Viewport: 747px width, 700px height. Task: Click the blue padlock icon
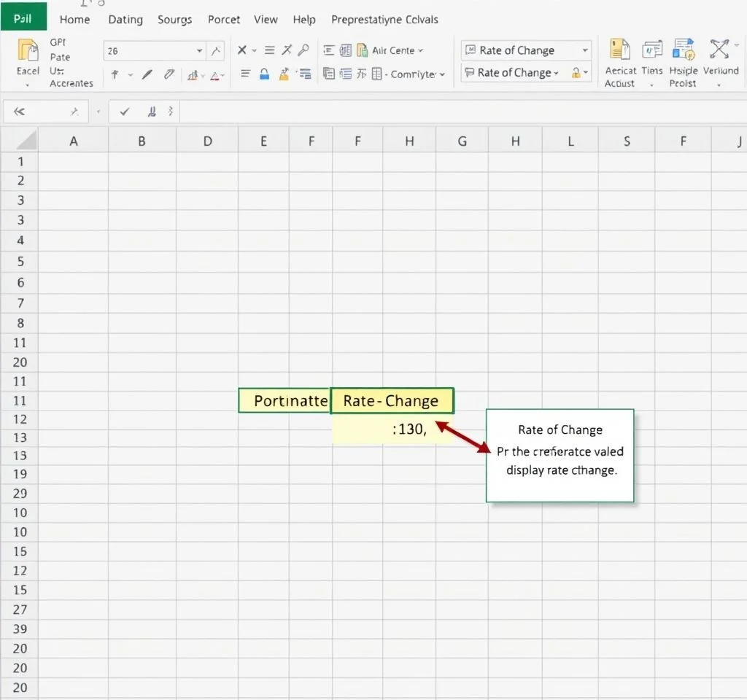coord(264,74)
